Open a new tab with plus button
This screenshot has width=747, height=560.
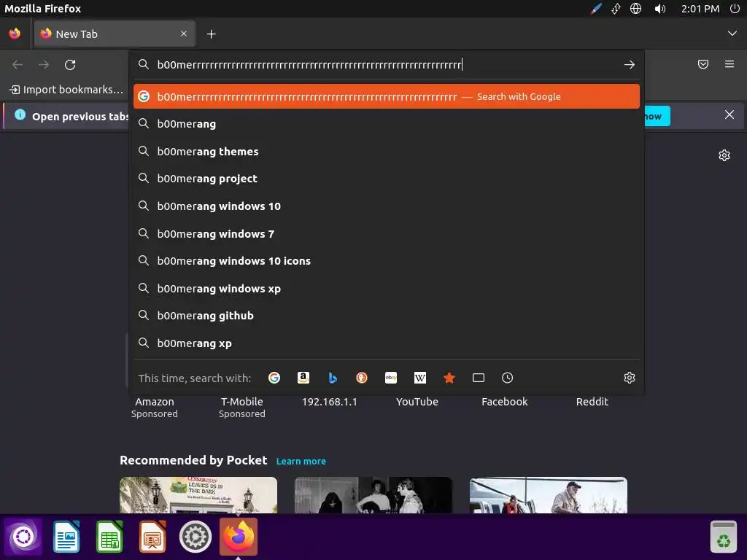(x=212, y=34)
